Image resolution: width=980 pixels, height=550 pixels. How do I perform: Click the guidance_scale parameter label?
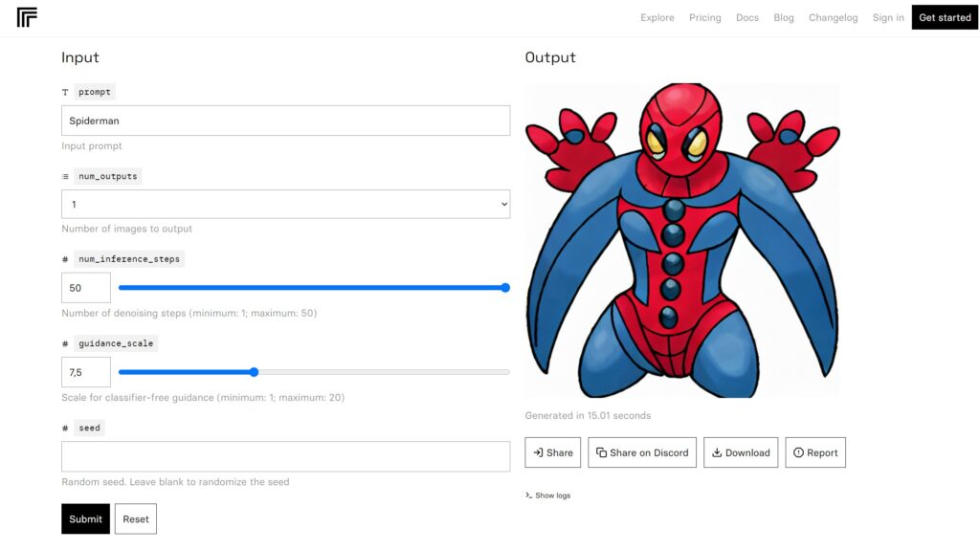click(116, 343)
